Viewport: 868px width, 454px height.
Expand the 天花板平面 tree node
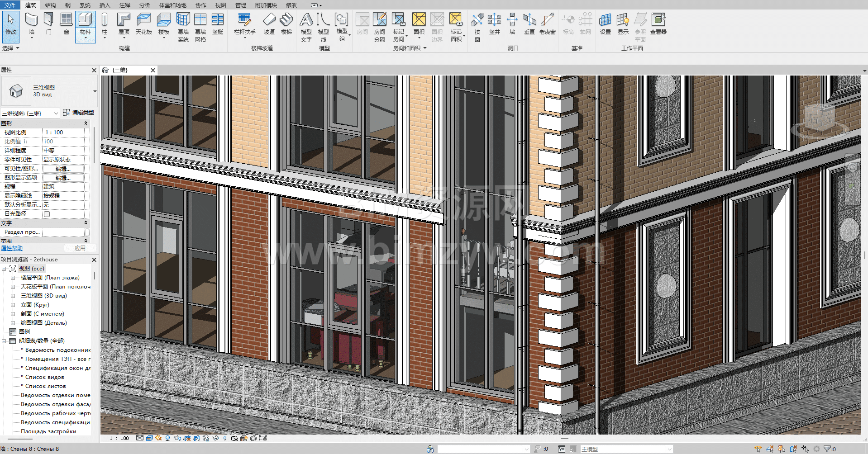13,287
